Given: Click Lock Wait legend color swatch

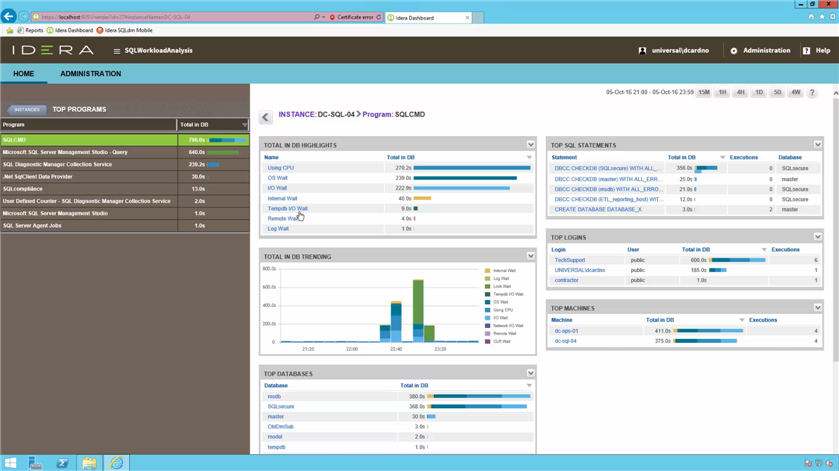Looking at the screenshot, I should 487,286.
